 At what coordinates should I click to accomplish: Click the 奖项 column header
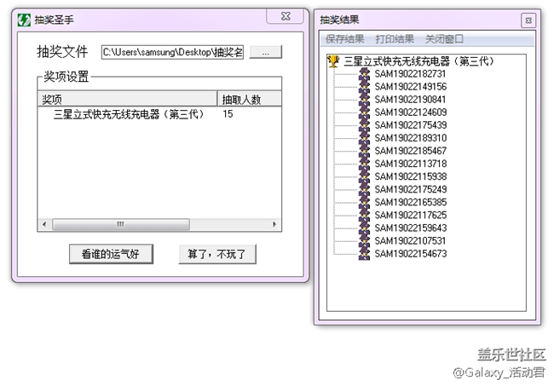128,99
